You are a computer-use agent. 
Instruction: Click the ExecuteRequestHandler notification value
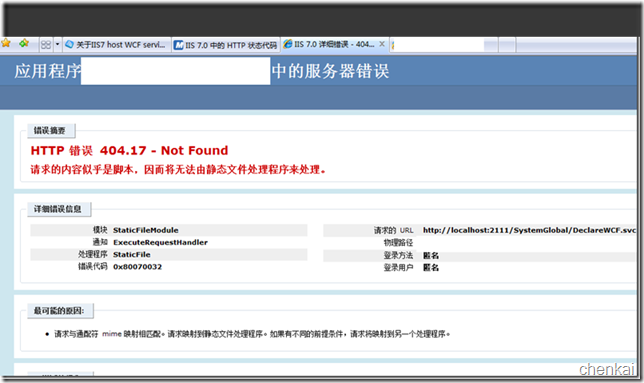point(161,243)
